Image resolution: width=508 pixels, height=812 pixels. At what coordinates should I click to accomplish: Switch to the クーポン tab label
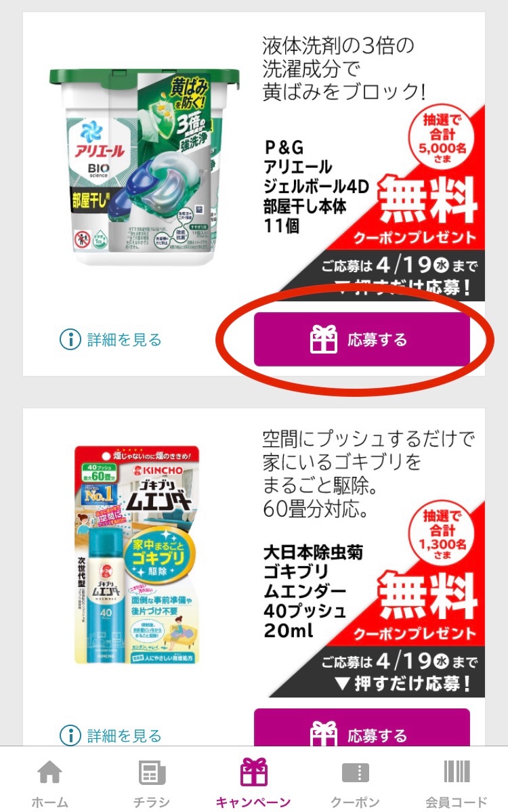click(x=355, y=802)
